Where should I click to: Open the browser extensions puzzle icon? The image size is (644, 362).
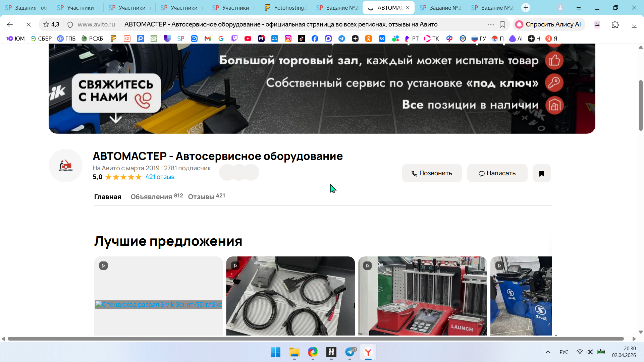tap(615, 24)
